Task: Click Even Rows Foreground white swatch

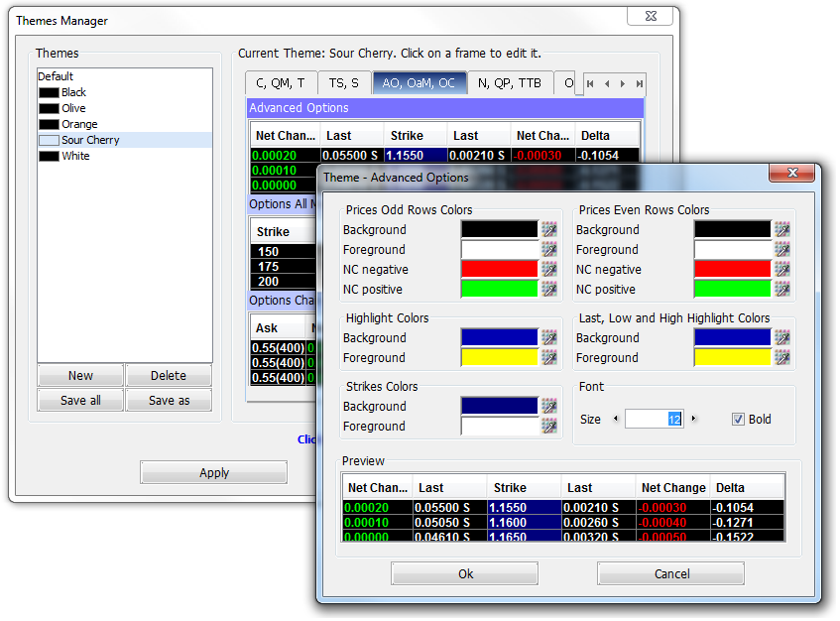Action: pyautogui.click(x=732, y=249)
